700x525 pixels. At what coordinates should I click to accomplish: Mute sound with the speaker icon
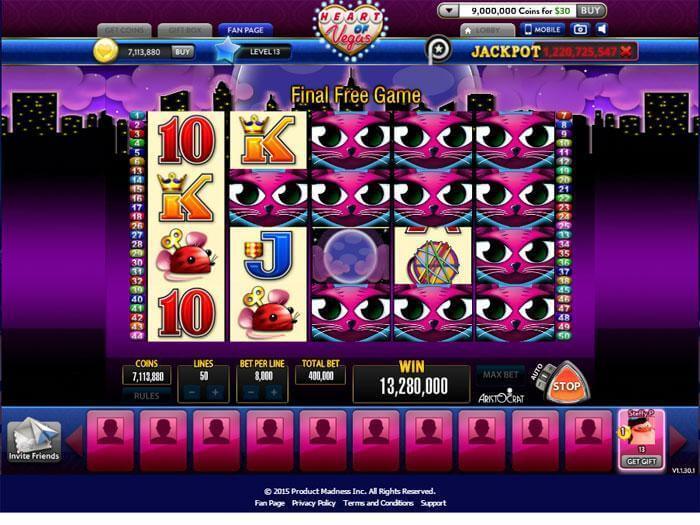click(x=602, y=29)
